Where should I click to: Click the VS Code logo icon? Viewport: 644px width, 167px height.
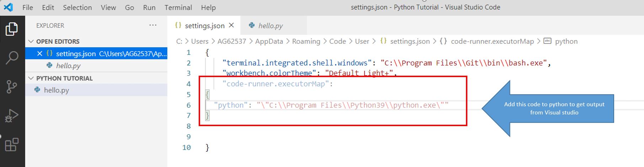point(8,7)
